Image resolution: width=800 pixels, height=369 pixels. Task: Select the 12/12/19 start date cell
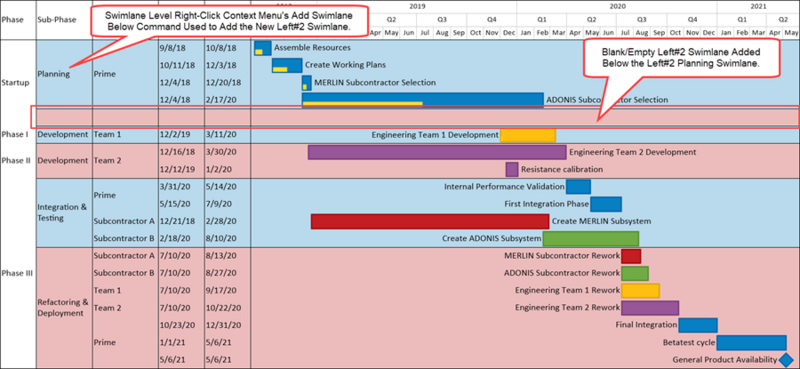tap(177, 169)
